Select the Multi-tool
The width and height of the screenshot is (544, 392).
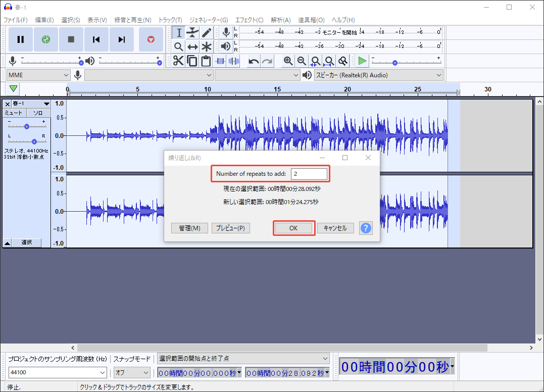(207, 46)
